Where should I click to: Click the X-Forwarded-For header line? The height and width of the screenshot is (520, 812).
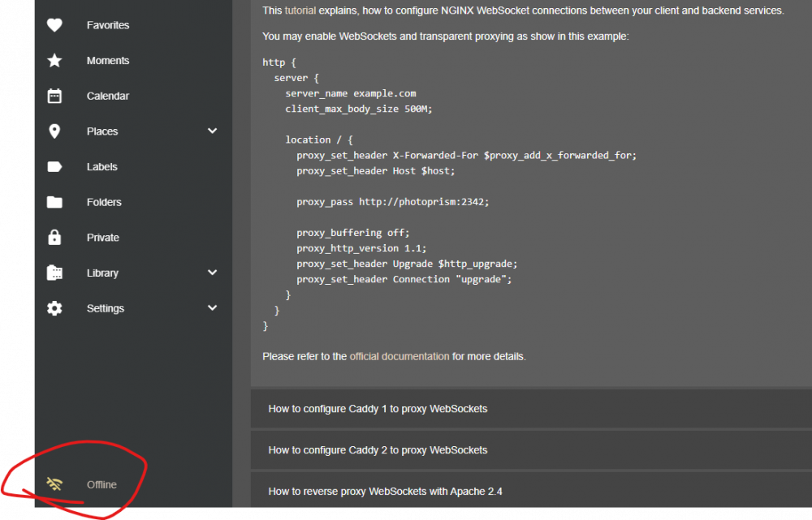pyautogui.click(x=466, y=155)
